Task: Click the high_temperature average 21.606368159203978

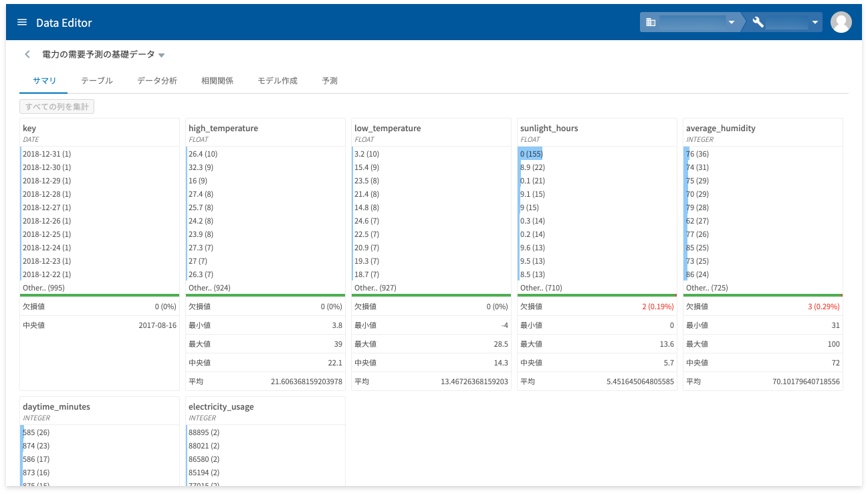Action: pos(306,382)
